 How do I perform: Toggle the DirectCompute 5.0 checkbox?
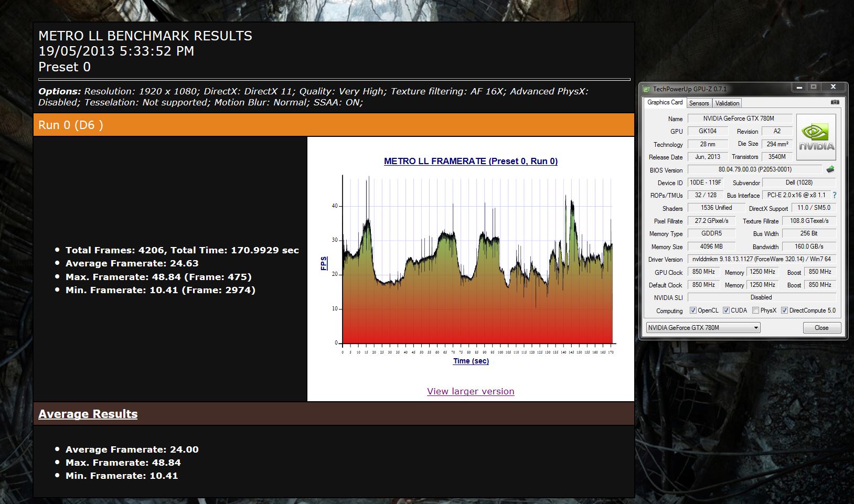pos(784,310)
